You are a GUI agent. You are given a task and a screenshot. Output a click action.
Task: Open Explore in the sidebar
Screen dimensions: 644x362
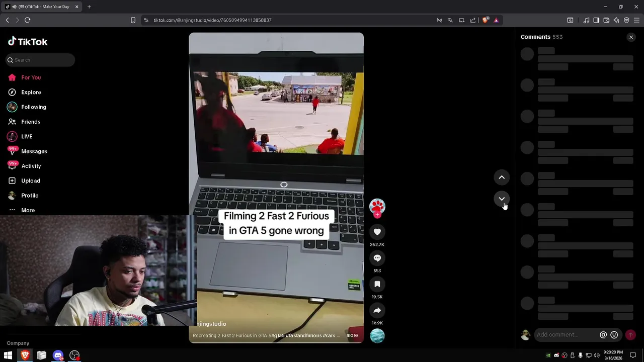(x=31, y=92)
